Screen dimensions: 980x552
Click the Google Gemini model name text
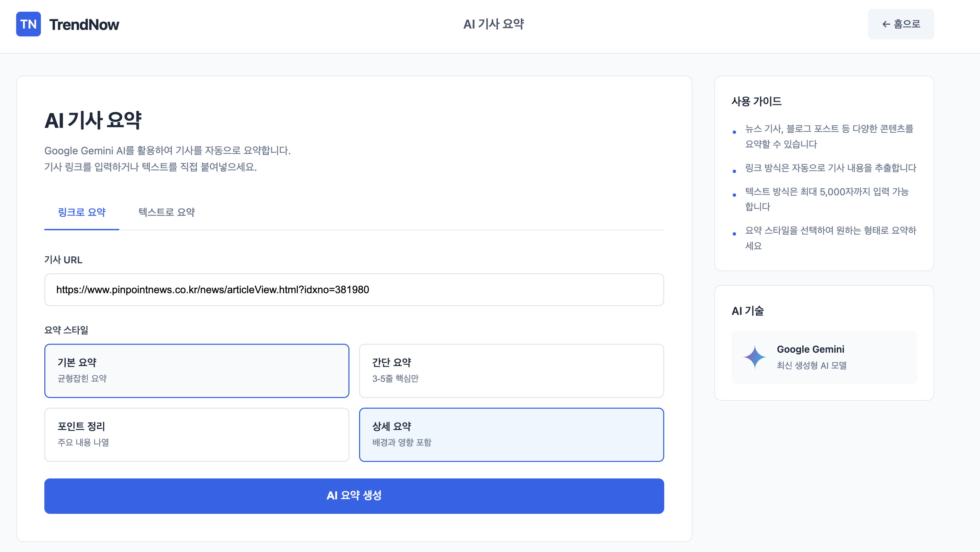pos(810,349)
